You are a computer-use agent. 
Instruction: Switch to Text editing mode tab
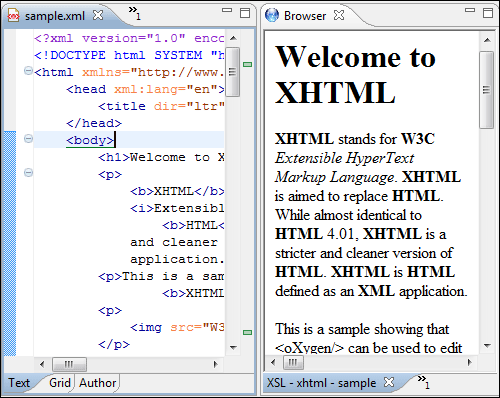coord(19,383)
